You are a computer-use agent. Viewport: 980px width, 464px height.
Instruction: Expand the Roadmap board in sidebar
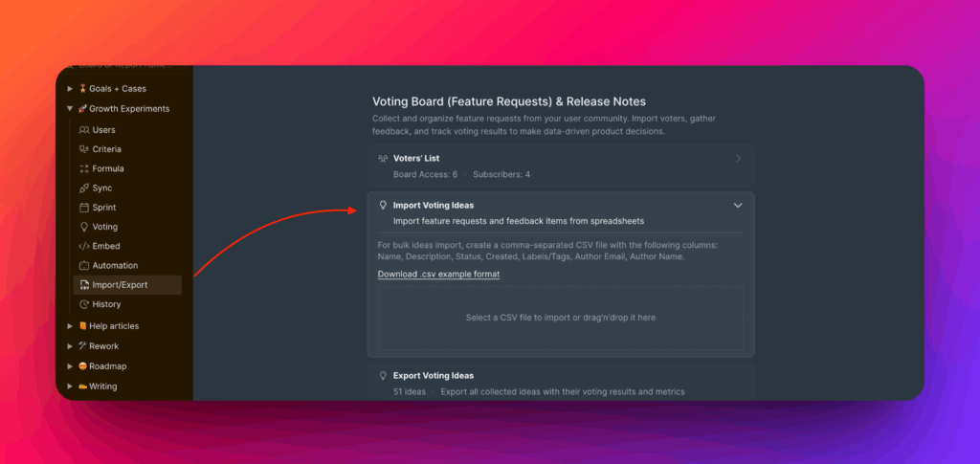click(x=70, y=366)
